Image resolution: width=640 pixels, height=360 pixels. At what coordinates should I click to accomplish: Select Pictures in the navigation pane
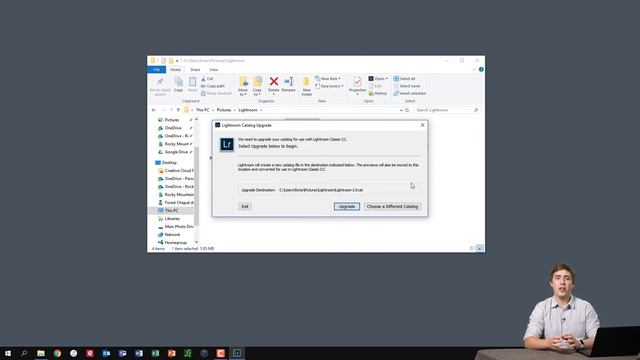coord(172,120)
